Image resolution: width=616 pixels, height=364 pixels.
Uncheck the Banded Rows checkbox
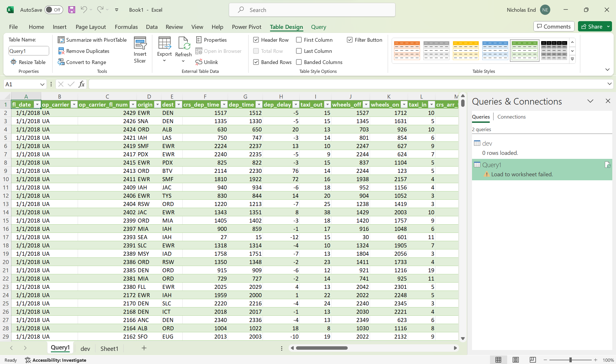256,62
